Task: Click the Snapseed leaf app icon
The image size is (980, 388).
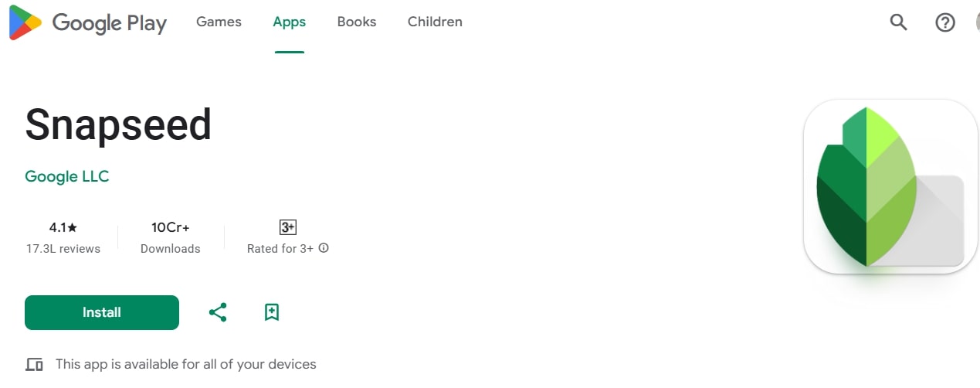Action: [x=890, y=186]
